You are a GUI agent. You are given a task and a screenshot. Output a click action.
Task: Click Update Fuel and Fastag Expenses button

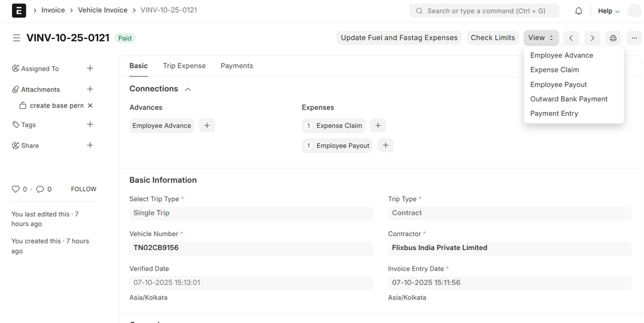point(399,38)
